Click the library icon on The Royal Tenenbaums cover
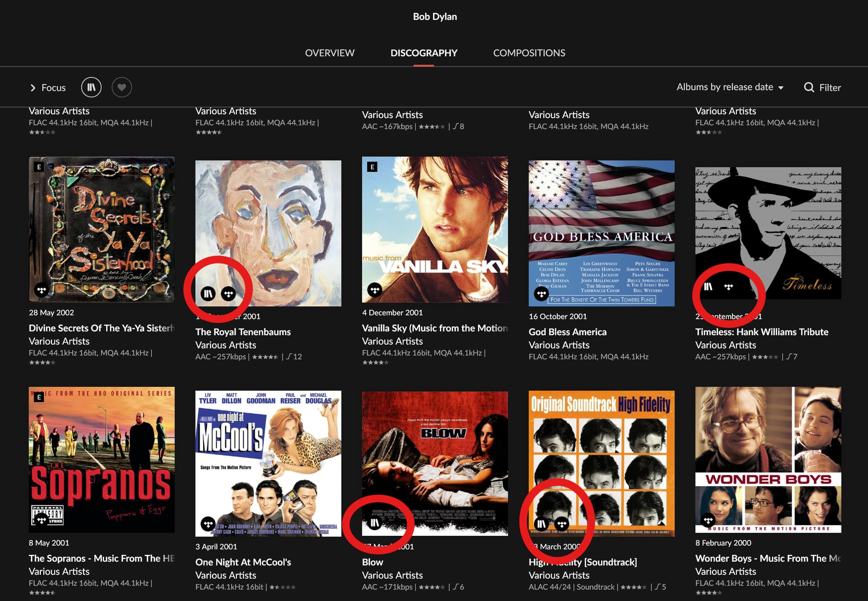This screenshot has height=601, width=868. 208,294
